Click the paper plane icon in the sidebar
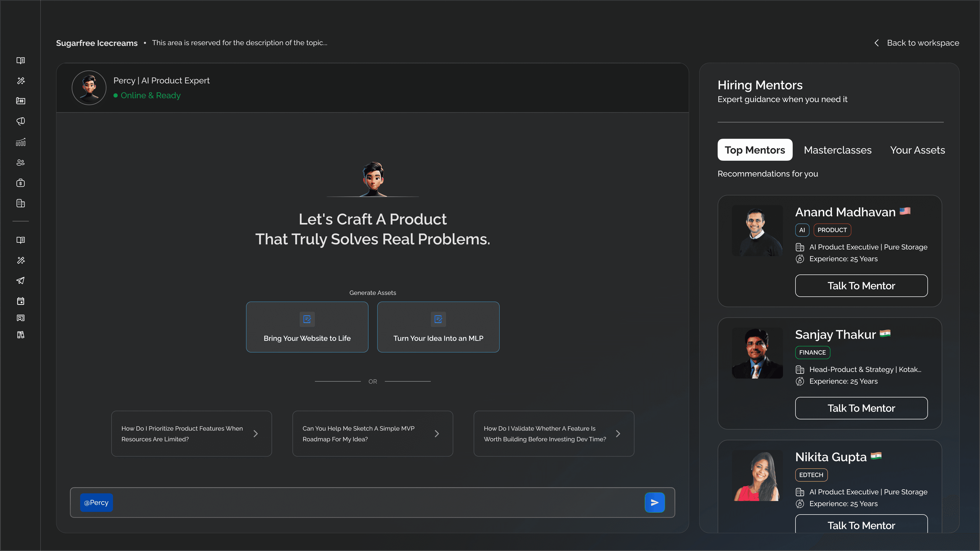Image resolution: width=980 pixels, height=551 pixels. click(x=20, y=281)
